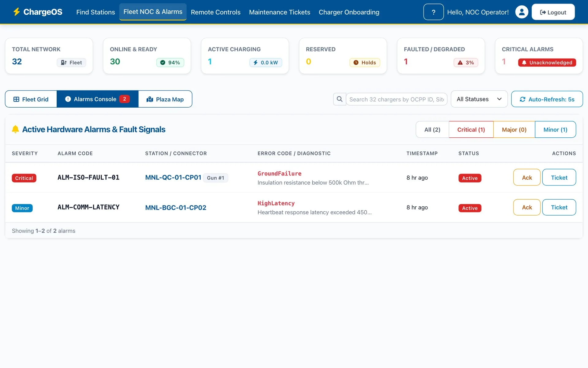Click the magnifier search icon
Viewport: 588px width, 368px height.
(x=340, y=99)
